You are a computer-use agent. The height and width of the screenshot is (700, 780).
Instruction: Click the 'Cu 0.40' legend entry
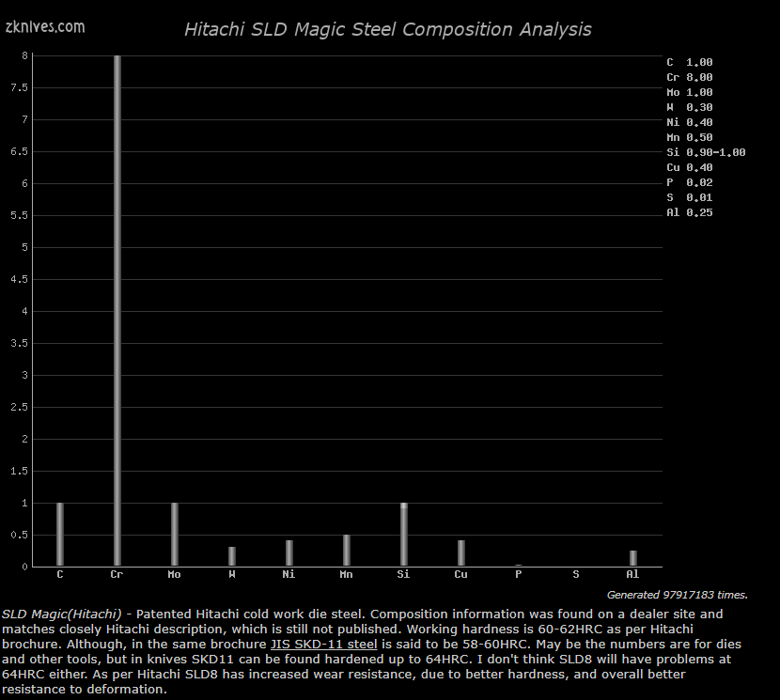690,167
